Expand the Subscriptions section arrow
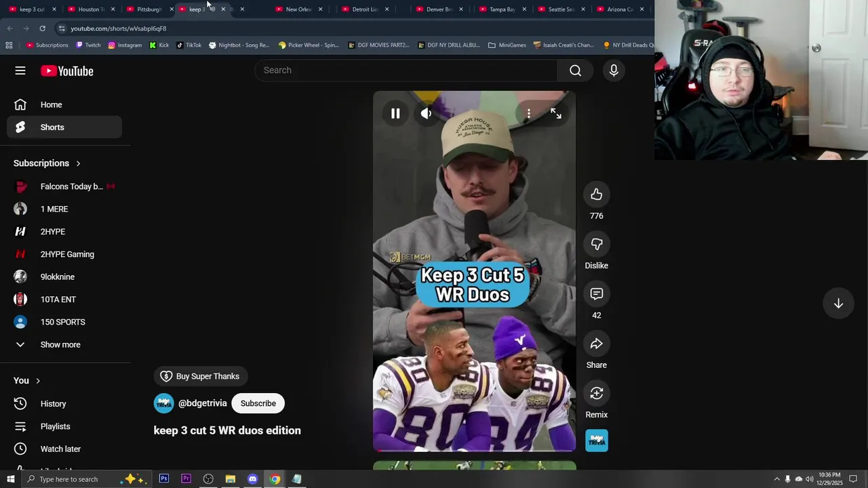The image size is (868, 488). [x=78, y=163]
